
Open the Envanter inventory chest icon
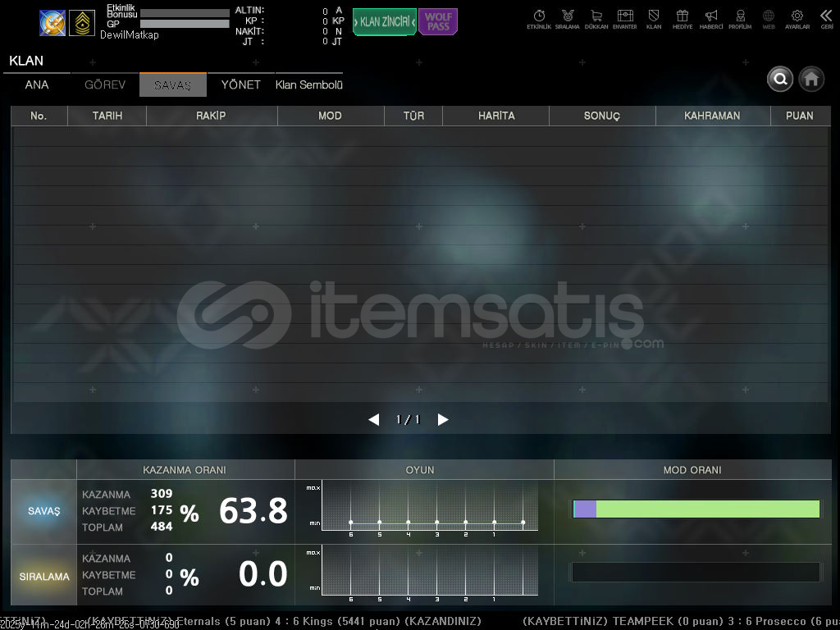point(625,18)
